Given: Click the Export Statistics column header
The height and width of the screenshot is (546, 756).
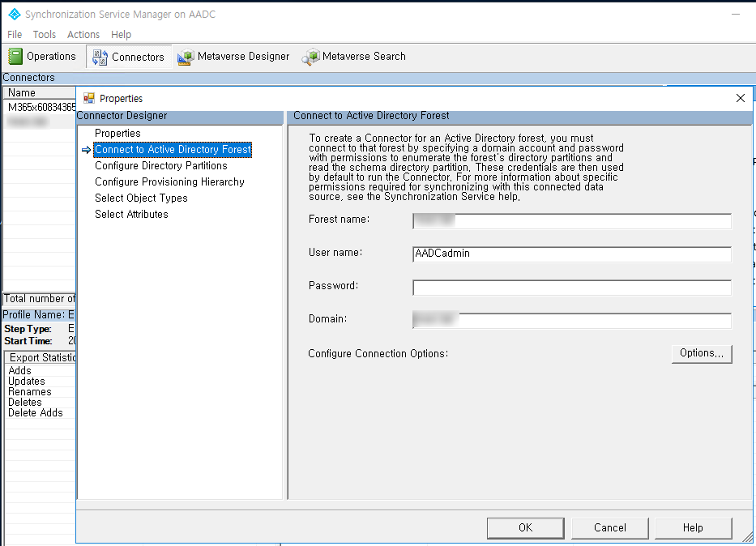Looking at the screenshot, I should [x=41, y=357].
